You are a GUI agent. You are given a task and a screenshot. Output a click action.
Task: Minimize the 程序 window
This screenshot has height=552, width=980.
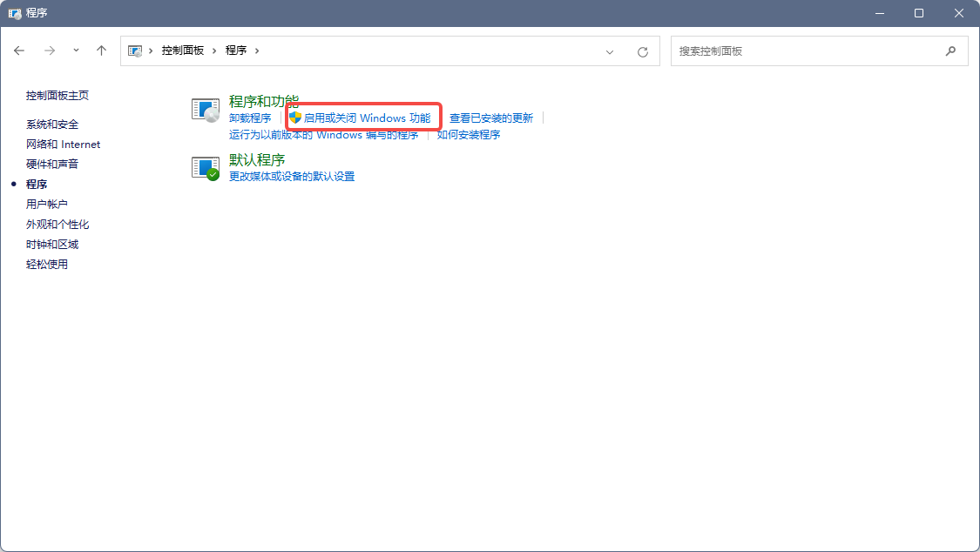[x=879, y=13]
